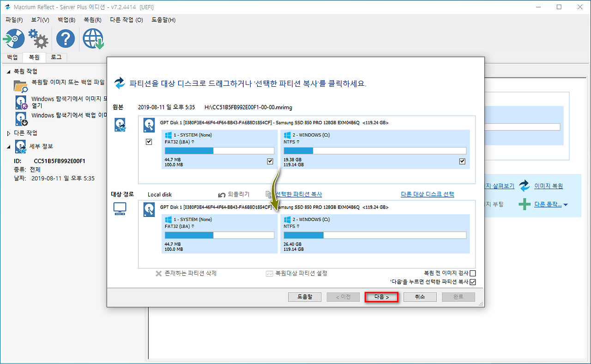The height and width of the screenshot is (364, 591).
Task: Click the monitor icon under 대상 경로
Action: (x=120, y=209)
